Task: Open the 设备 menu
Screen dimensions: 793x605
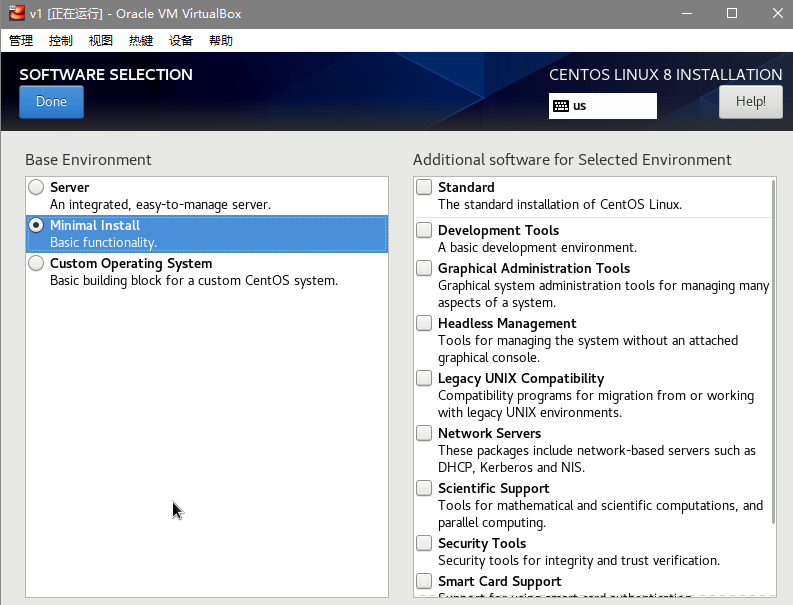Action: click(x=181, y=40)
